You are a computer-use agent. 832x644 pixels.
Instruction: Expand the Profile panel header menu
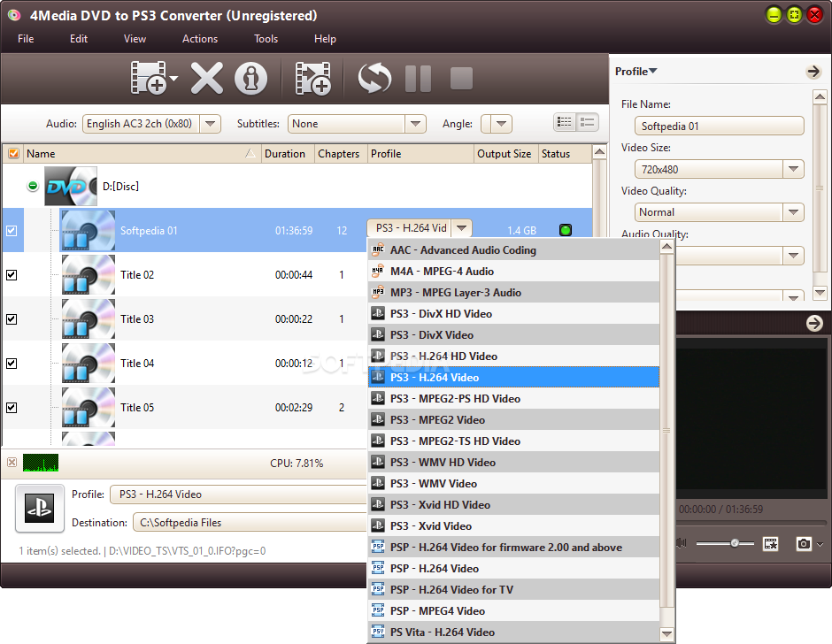pos(636,71)
